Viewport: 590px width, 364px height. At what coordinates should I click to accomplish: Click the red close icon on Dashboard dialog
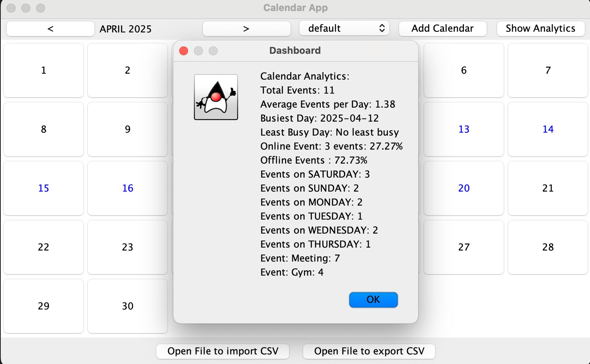tap(183, 51)
